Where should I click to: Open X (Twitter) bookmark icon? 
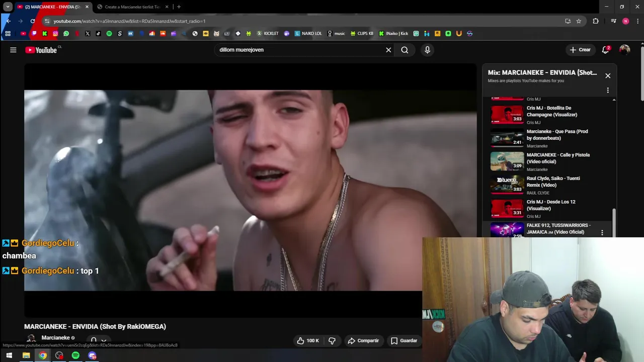(x=88, y=34)
